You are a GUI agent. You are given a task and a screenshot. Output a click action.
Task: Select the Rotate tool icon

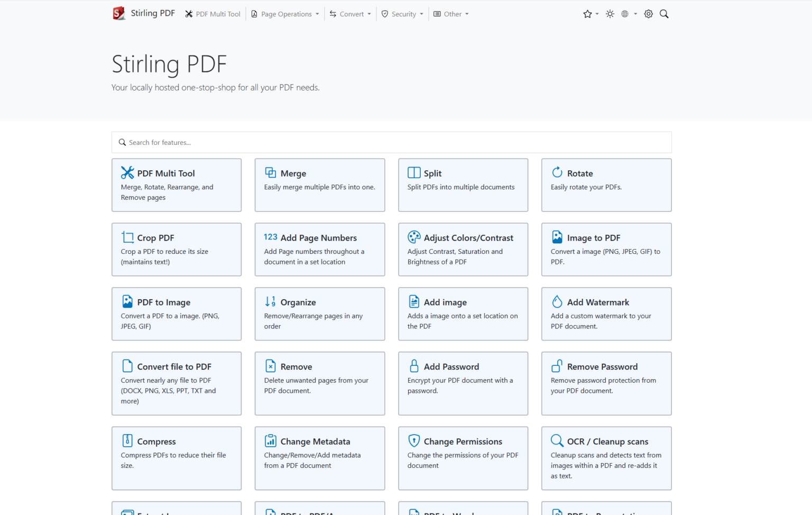click(x=557, y=172)
